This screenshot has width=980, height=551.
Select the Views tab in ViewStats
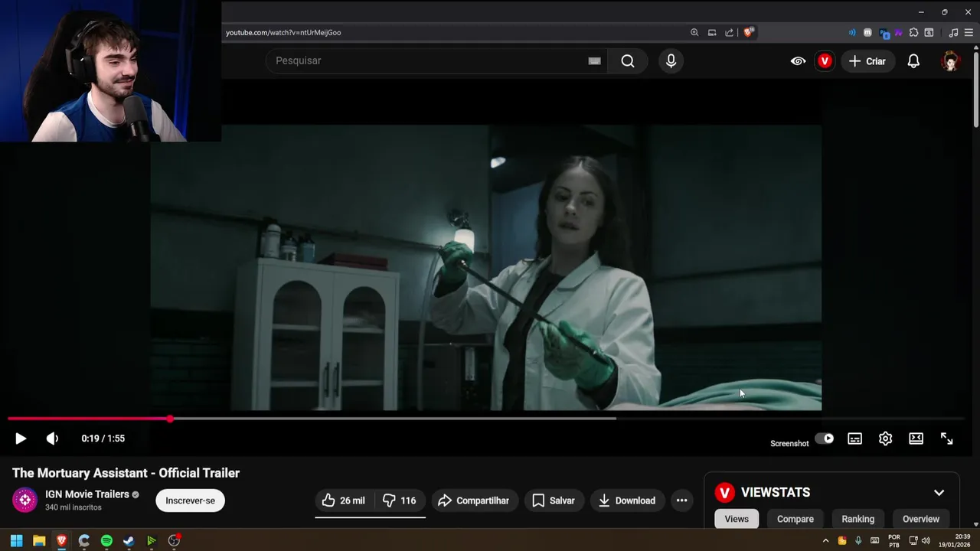737,519
